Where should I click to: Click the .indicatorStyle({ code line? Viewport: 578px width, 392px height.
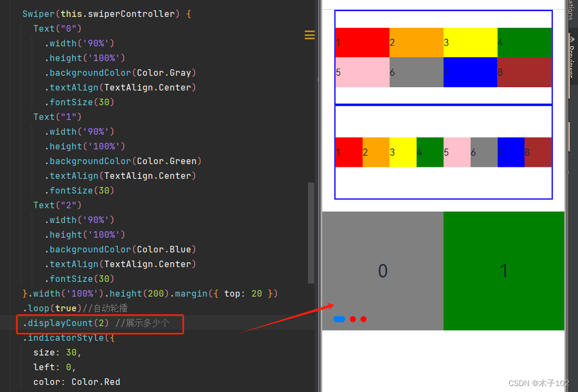pyautogui.click(x=69, y=338)
